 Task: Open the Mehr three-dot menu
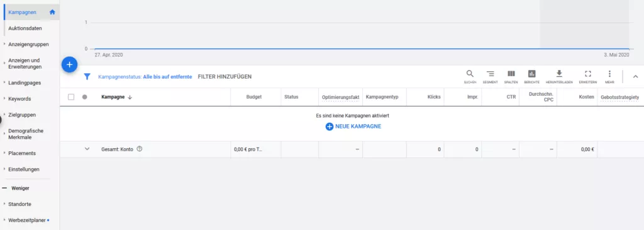[609, 74]
